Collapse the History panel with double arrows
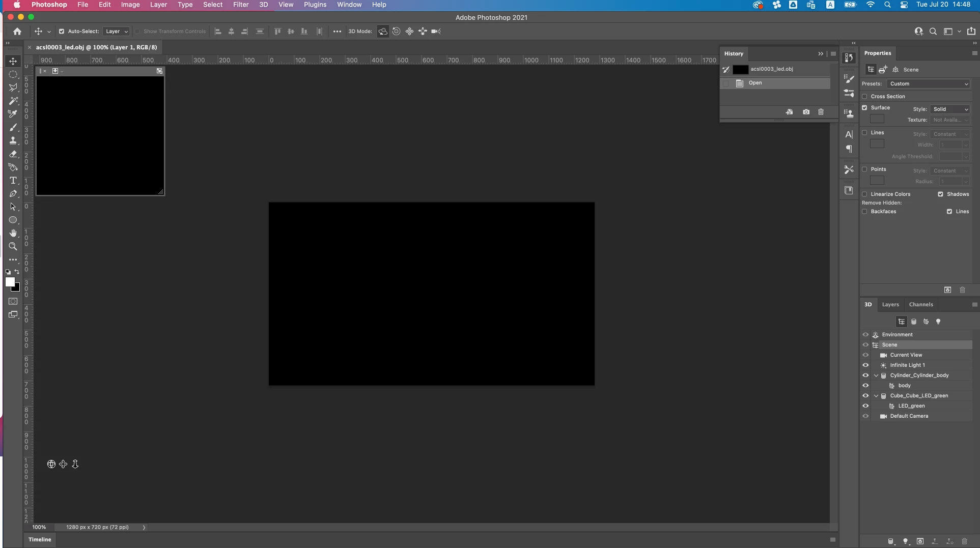 pos(821,54)
